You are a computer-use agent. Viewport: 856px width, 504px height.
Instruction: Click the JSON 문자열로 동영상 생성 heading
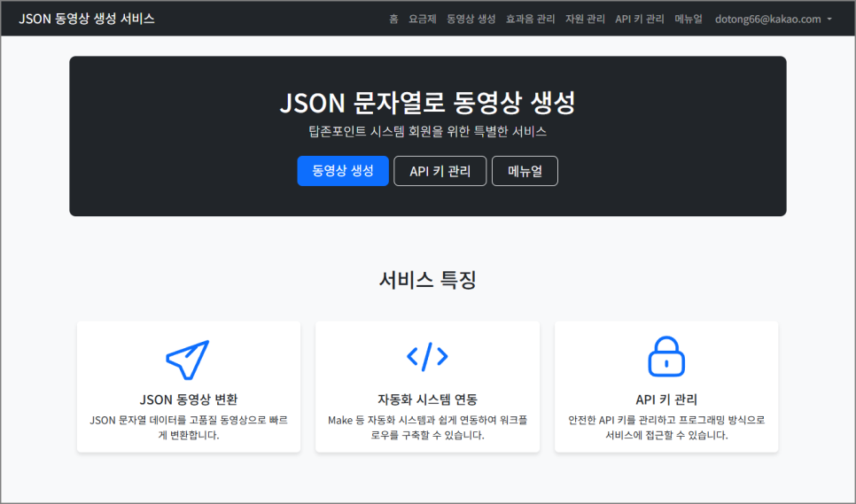point(427,102)
